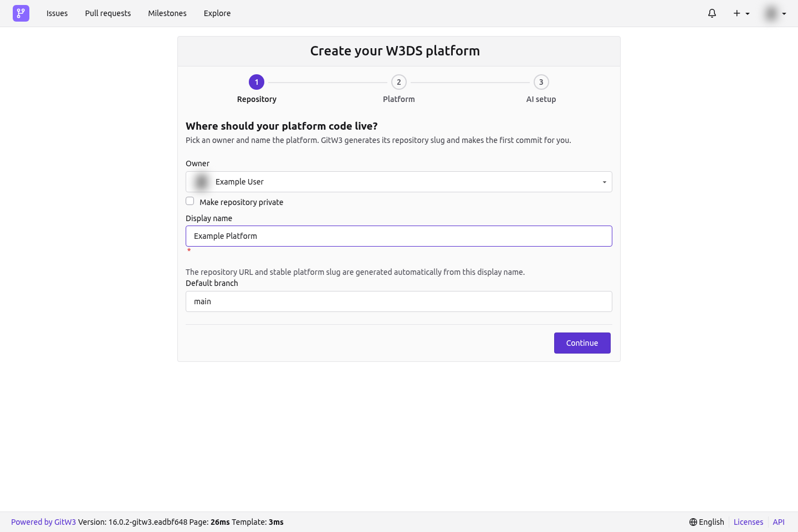
Task: Click the AI setup step label
Action: (x=541, y=99)
